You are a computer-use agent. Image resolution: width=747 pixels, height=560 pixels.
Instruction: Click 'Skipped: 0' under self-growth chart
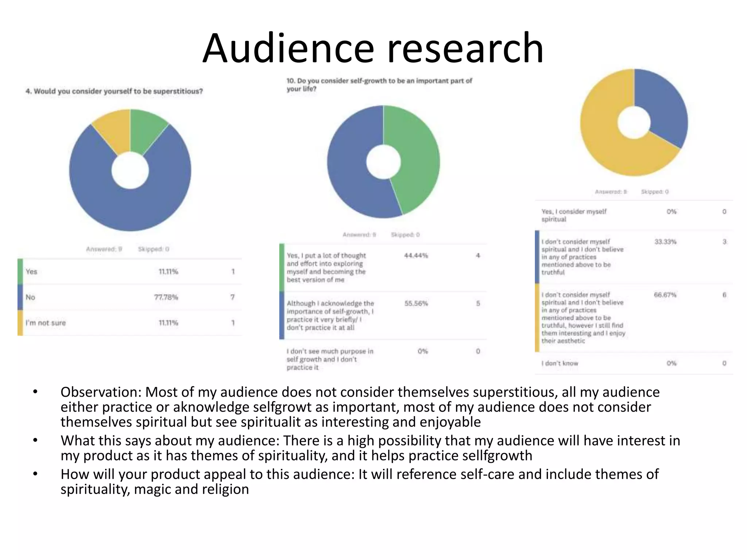click(405, 235)
